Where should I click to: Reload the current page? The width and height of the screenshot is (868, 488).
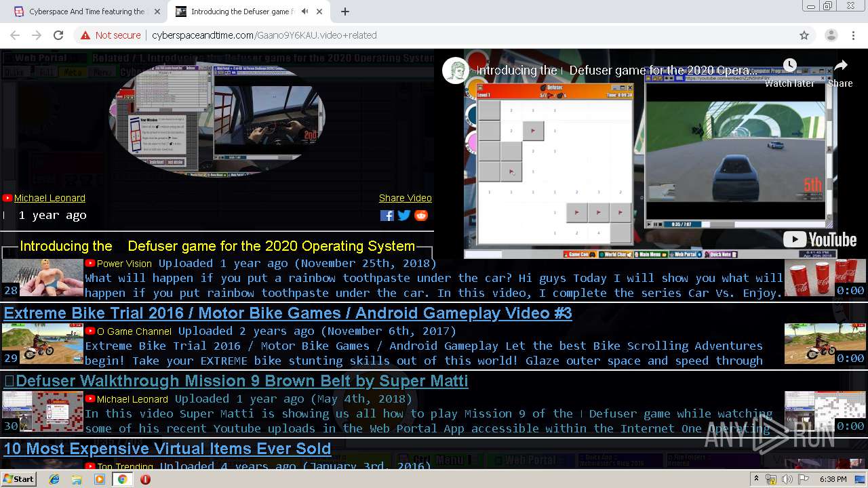(58, 35)
